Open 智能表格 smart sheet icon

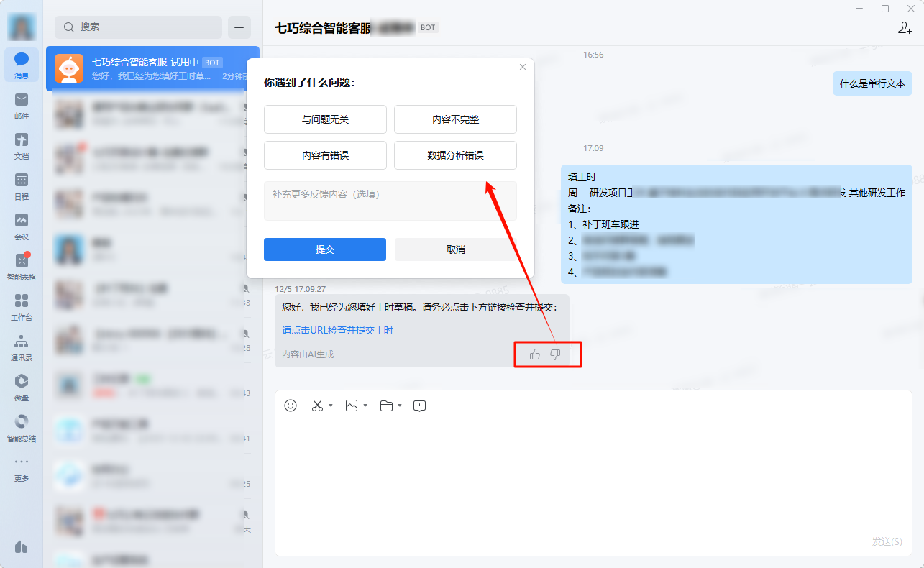22,261
